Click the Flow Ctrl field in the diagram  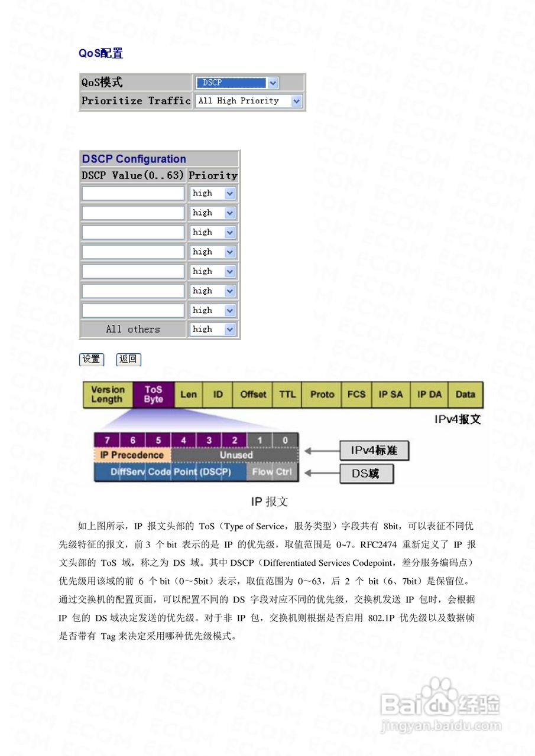(x=271, y=472)
